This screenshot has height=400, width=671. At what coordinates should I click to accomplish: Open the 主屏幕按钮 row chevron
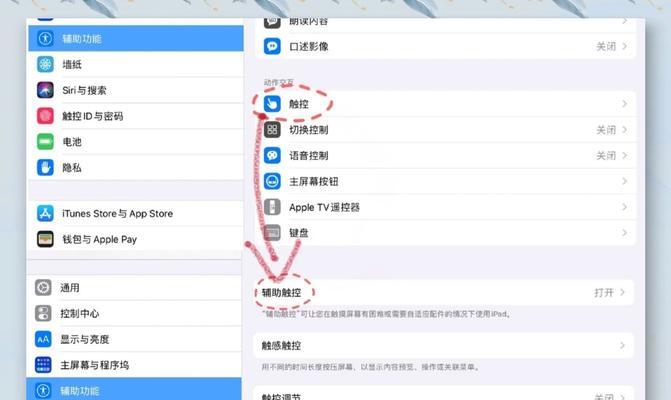tap(625, 181)
